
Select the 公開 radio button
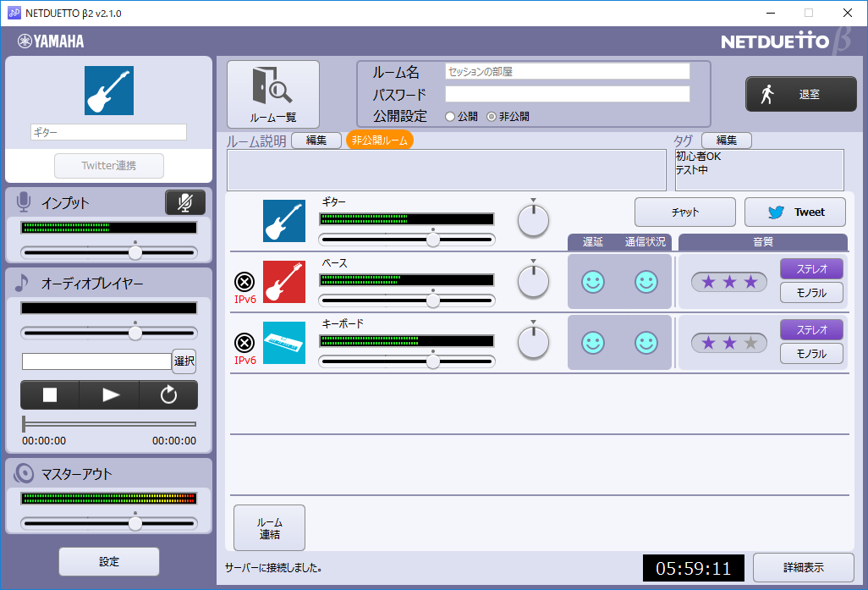click(450, 117)
